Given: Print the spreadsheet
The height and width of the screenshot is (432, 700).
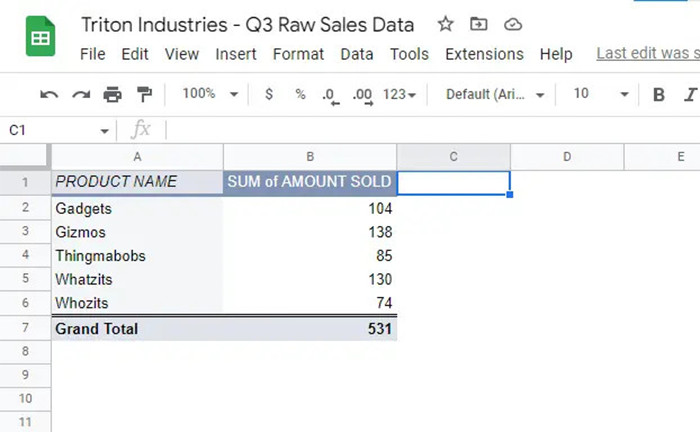Looking at the screenshot, I should point(113,94).
